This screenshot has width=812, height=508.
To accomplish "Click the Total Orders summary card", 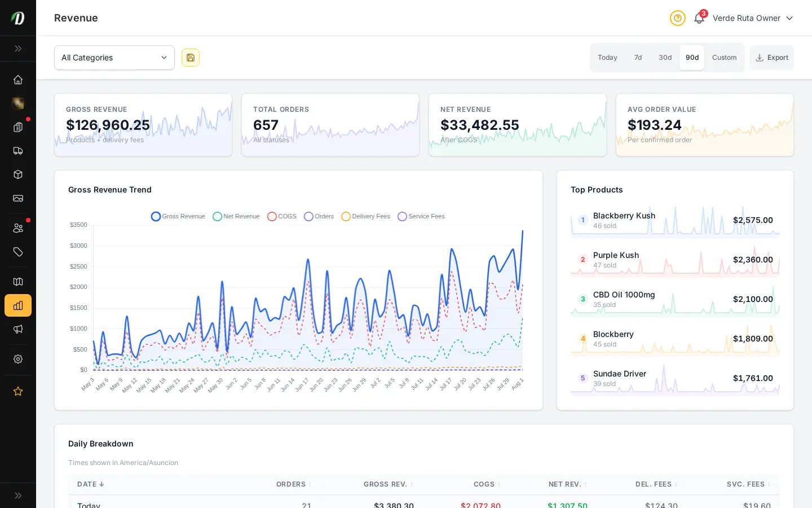I will click(330, 125).
